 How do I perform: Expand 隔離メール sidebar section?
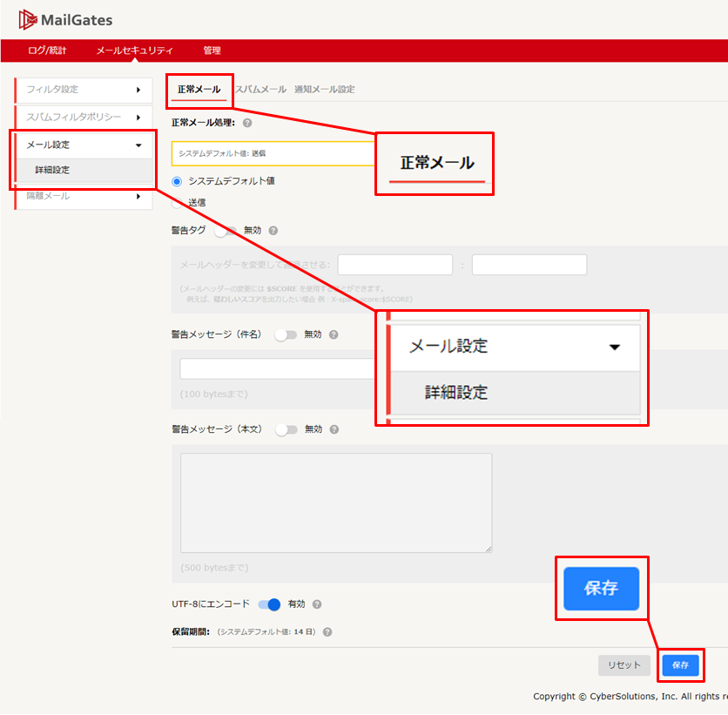pyautogui.click(x=84, y=197)
